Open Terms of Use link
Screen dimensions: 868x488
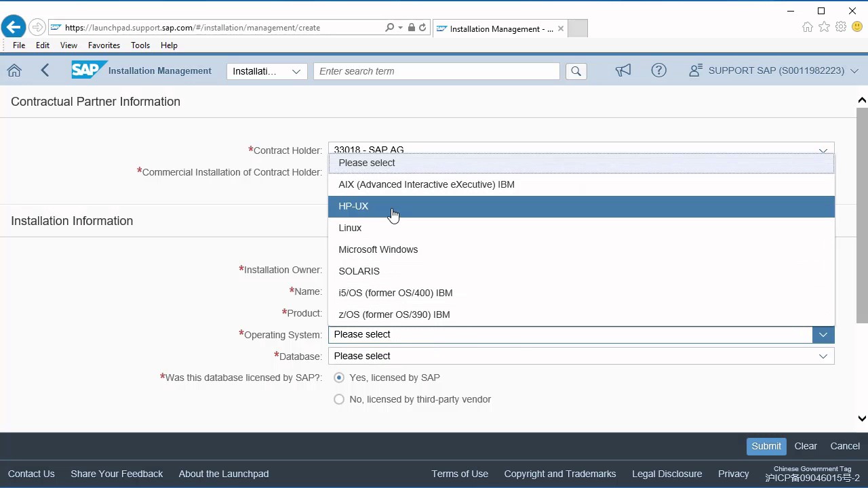tap(460, 474)
